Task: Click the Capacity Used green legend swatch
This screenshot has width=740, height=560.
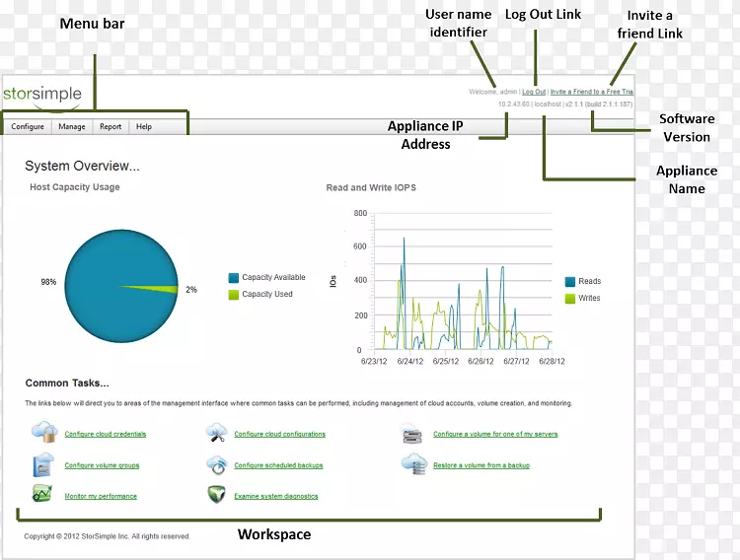Action: (x=234, y=295)
